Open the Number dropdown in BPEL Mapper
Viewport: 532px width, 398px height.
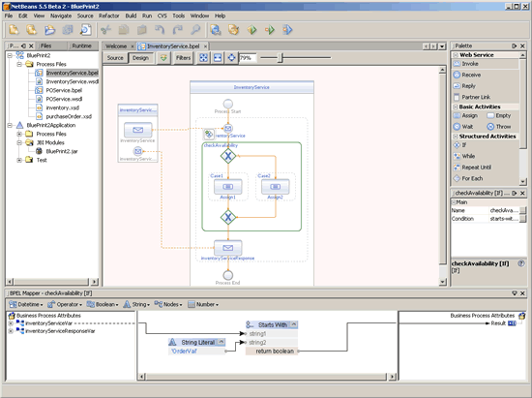(203, 305)
